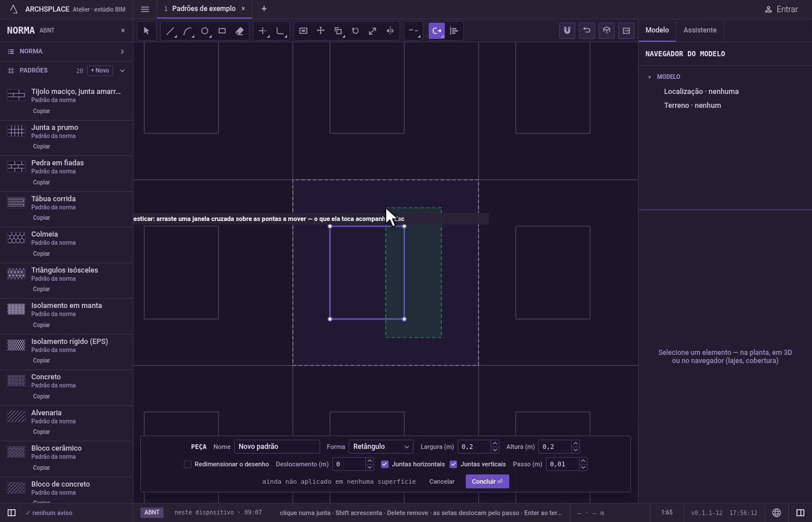Collapse the MODELO tree node

pyautogui.click(x=650, y=77)
